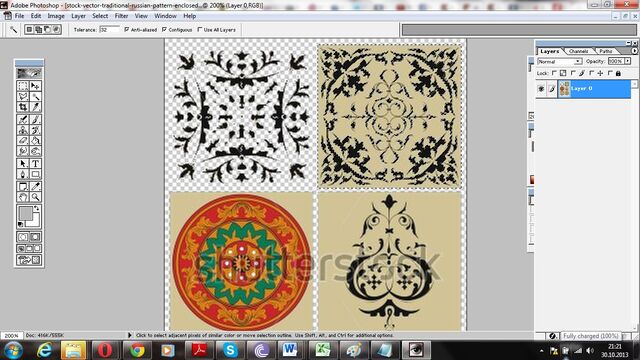
Task: Open the Layers palette flyout menu
Action: 634,51
